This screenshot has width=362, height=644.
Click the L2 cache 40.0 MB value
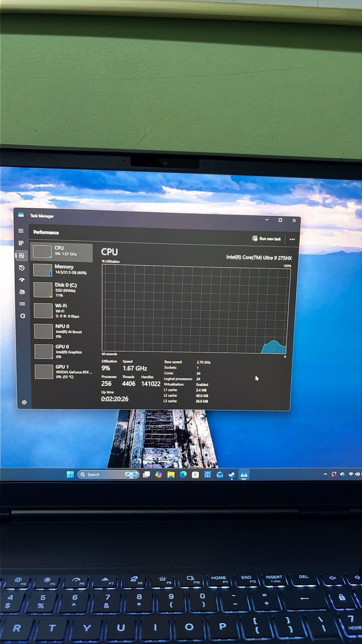click(202, 396)
